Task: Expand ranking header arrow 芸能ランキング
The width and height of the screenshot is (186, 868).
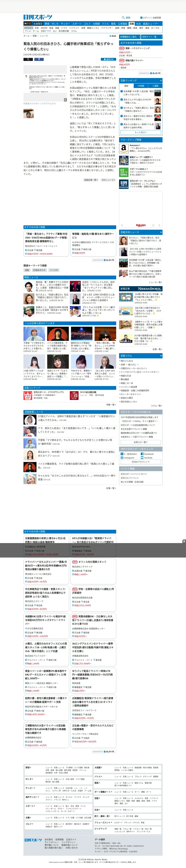Action: tap(161, 80)
